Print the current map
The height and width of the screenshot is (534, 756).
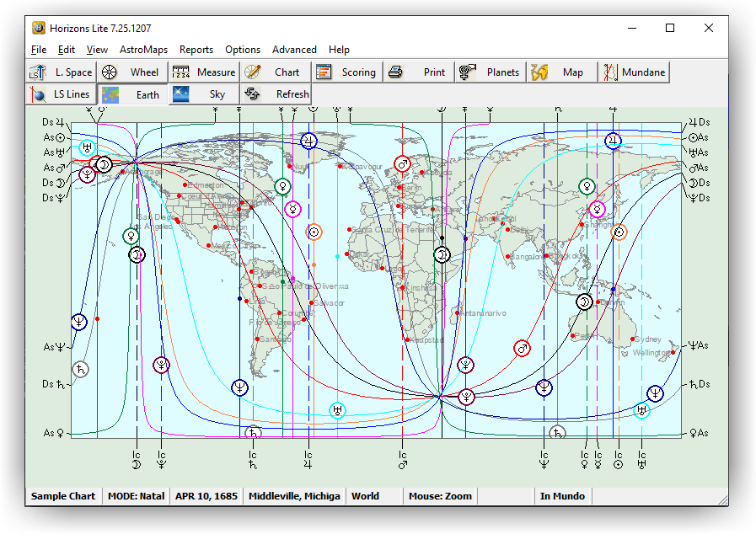pyautogui.click(x=420, y=72)
